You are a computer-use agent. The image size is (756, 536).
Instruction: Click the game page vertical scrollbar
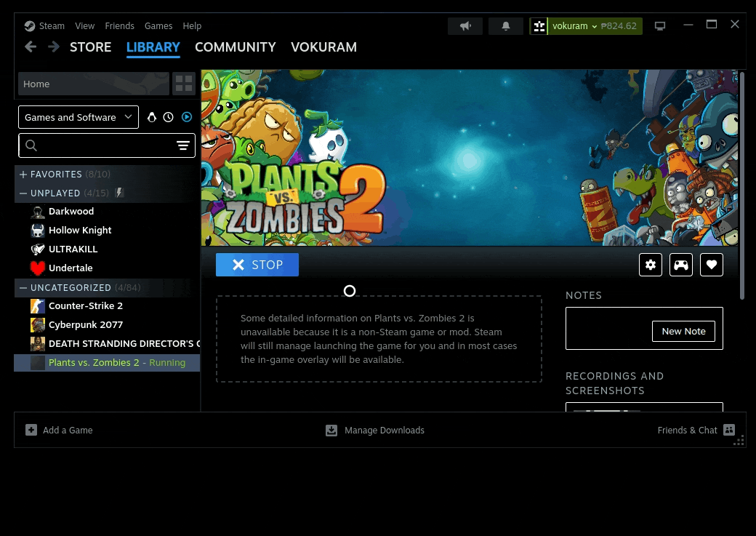point(742,185)
